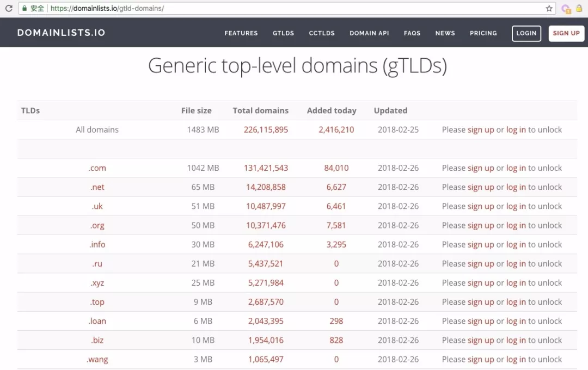
Task: Open the FAQS page
Action: (x=412, y=33)
